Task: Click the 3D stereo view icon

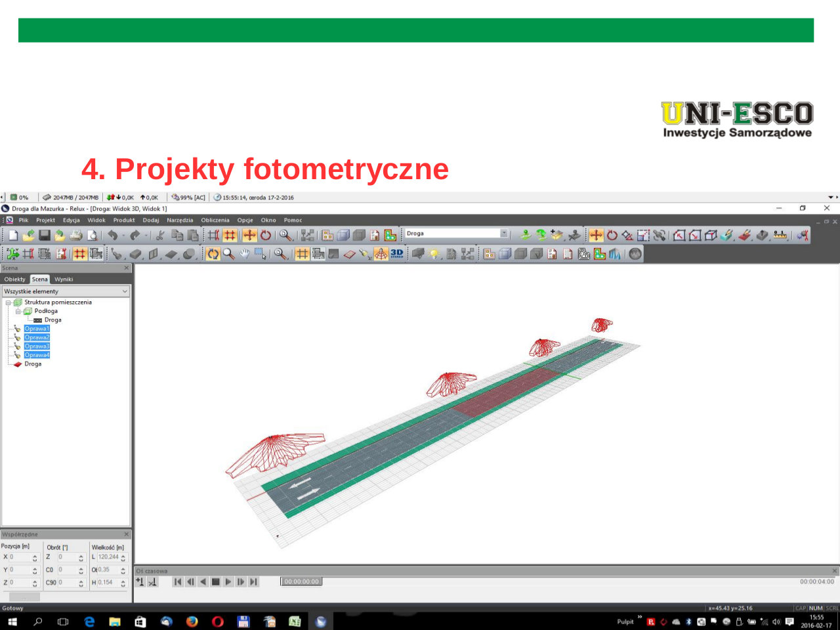Action: pyautogui.click(x=397, y=253)
